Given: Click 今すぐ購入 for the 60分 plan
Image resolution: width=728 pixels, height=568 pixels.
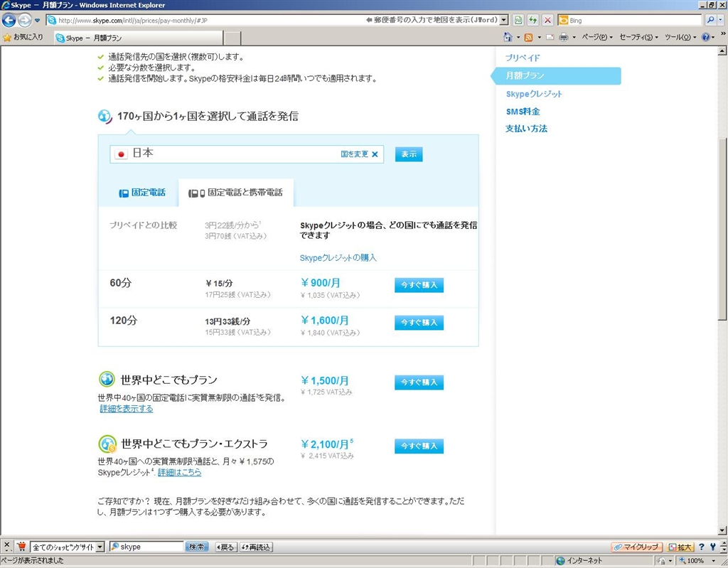Looking at the screenshot, I should point(419,285).
